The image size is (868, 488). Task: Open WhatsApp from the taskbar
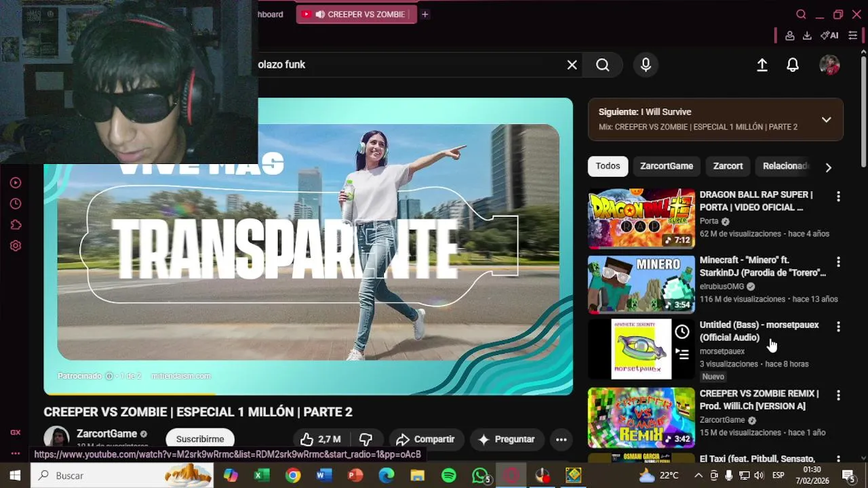click(481, 476)
